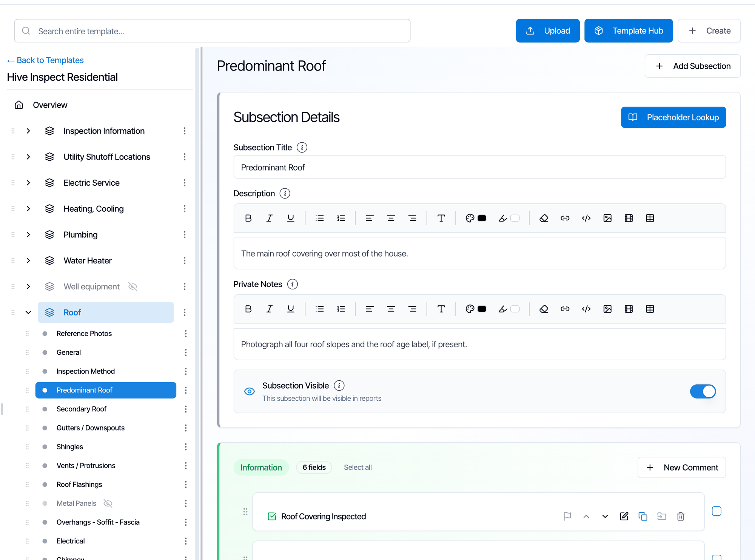
Task: Open highlight color swatch in Private Notes toolbar
Action: [x=515, y=309]
